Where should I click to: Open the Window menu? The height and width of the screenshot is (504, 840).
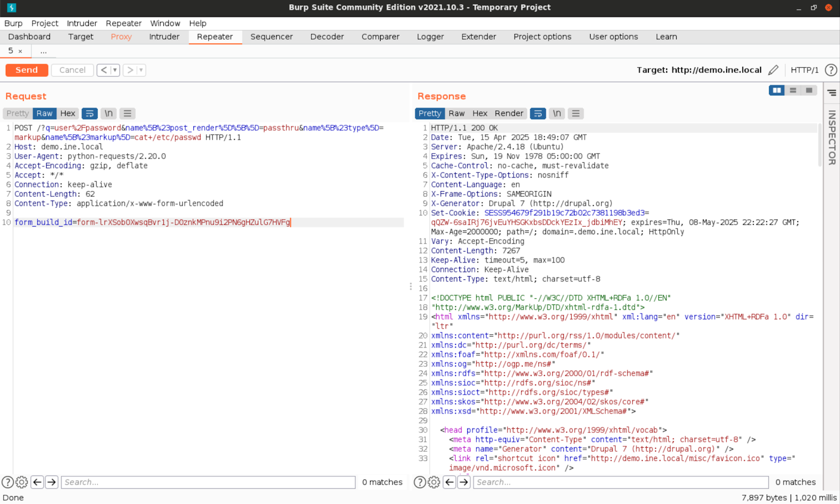tap(165, 23)
